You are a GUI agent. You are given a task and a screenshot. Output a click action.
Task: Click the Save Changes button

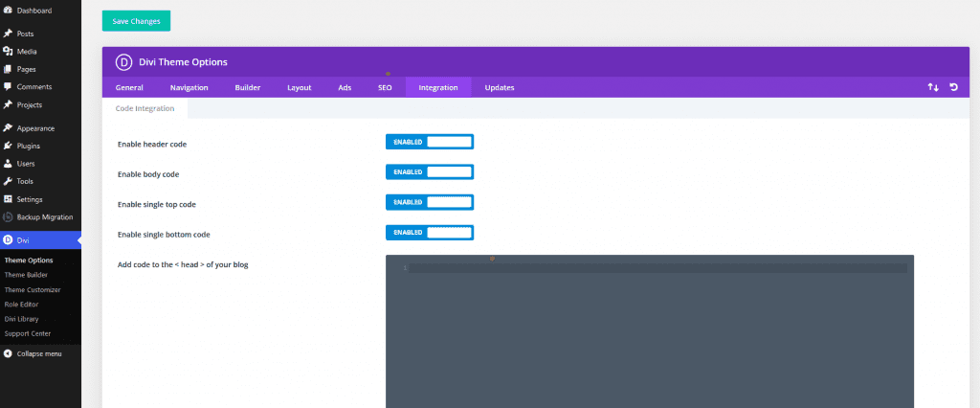point(136,21)
